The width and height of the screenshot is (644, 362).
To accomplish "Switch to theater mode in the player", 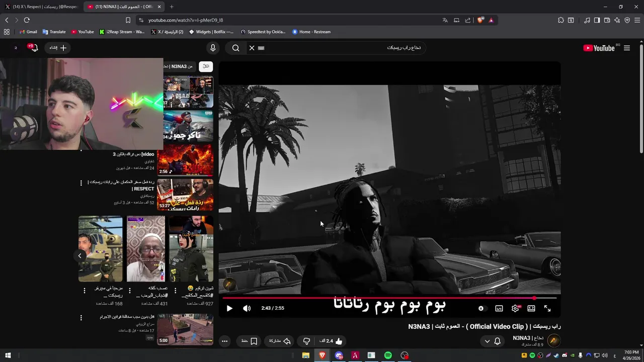I will tap(531, 308).
